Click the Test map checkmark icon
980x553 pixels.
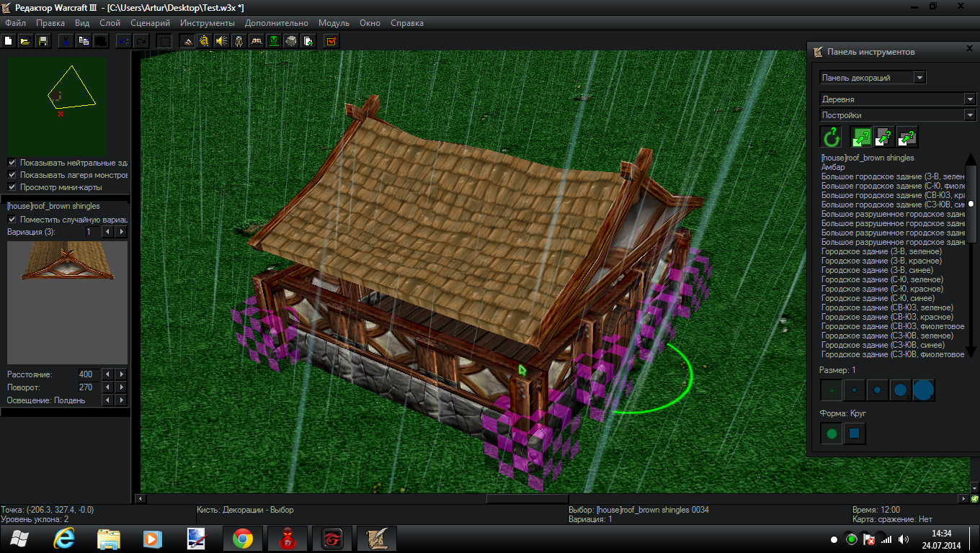pyautogui.click(x=331, y=41)
